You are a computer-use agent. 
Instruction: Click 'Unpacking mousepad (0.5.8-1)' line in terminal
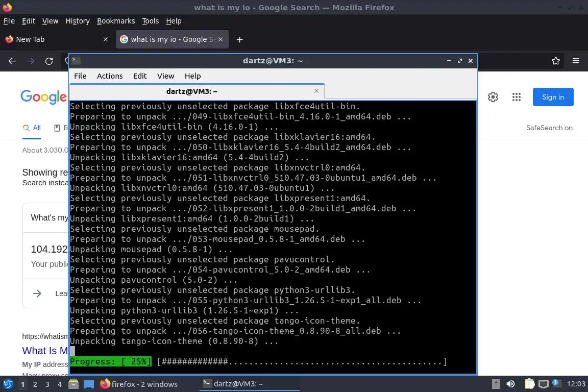pos(151,250)
